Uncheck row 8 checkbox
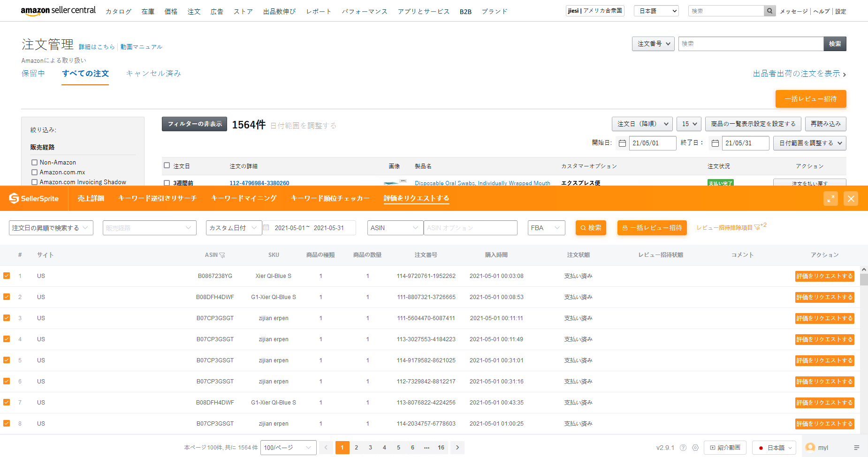The height and width of the screenshot is (457, 868). (x=7, y=423)
